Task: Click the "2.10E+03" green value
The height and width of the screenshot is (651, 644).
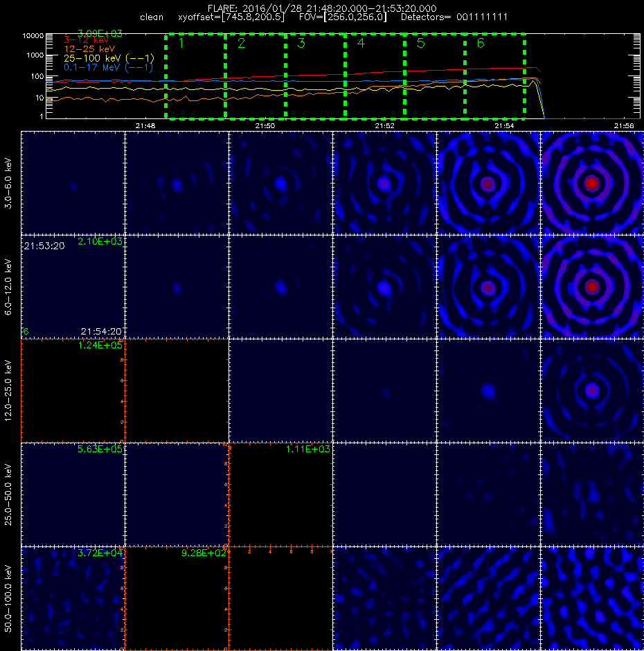Action: tap(100, 241)
